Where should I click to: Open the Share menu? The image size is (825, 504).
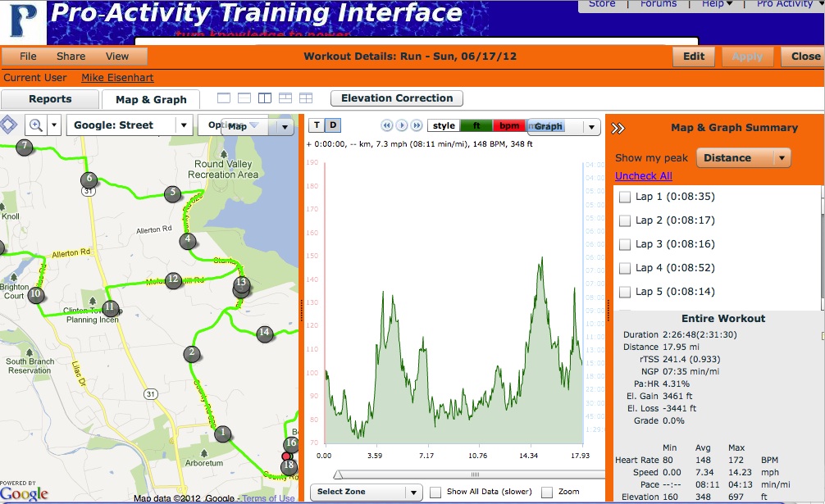(71, 57)
